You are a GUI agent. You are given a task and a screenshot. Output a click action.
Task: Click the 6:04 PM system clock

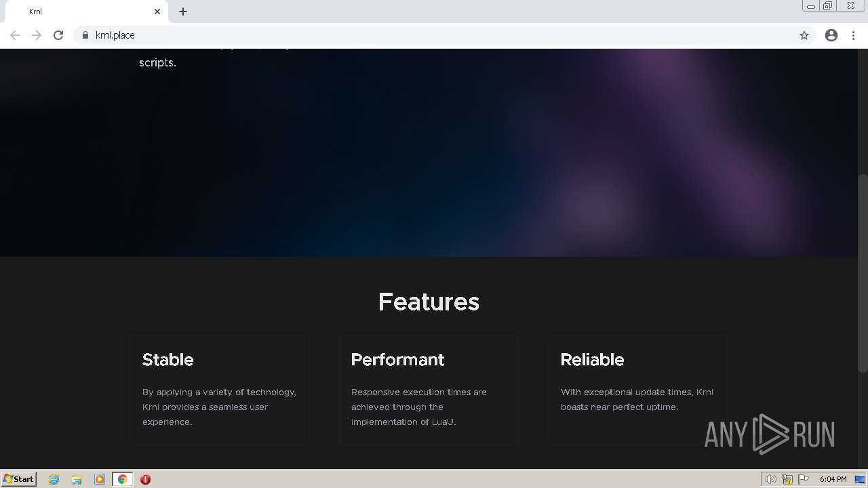coord(833,479)
